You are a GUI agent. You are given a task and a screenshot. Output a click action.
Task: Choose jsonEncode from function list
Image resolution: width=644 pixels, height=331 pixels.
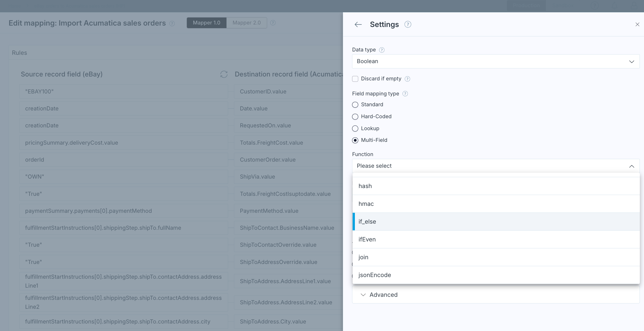[x=496, y=275]
